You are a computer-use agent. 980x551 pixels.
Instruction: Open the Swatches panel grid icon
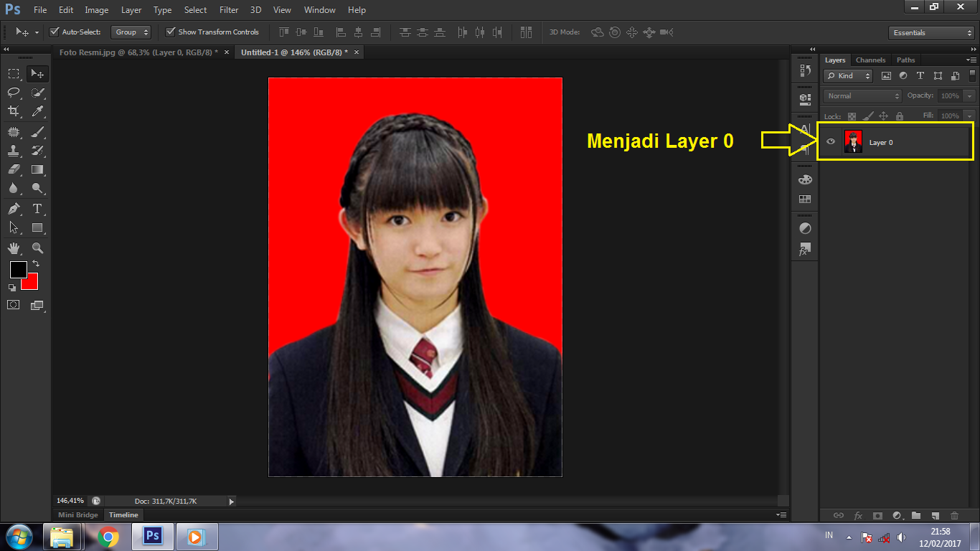point(805,199)
